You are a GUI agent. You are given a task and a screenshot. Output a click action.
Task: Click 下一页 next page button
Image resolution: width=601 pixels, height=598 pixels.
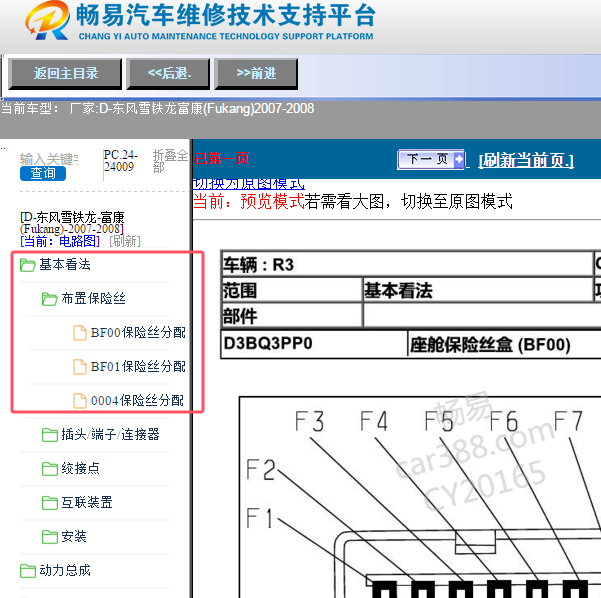pos(431,159)
